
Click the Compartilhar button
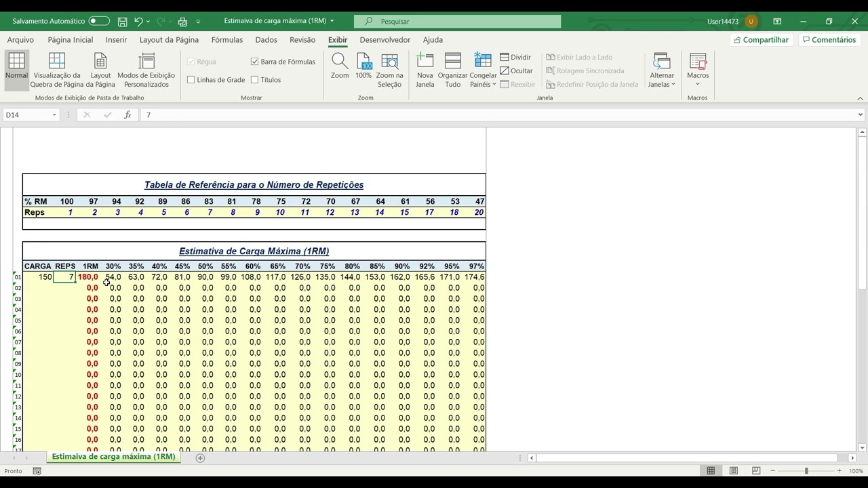(x=761, y=40)
